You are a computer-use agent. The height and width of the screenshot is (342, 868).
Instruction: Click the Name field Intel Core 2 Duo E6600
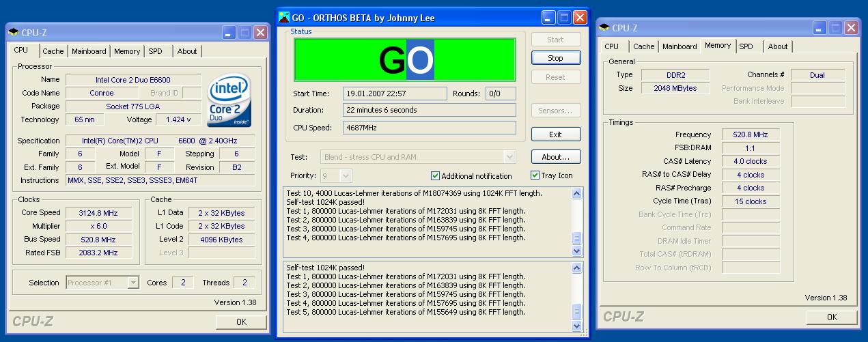(134, 80)
